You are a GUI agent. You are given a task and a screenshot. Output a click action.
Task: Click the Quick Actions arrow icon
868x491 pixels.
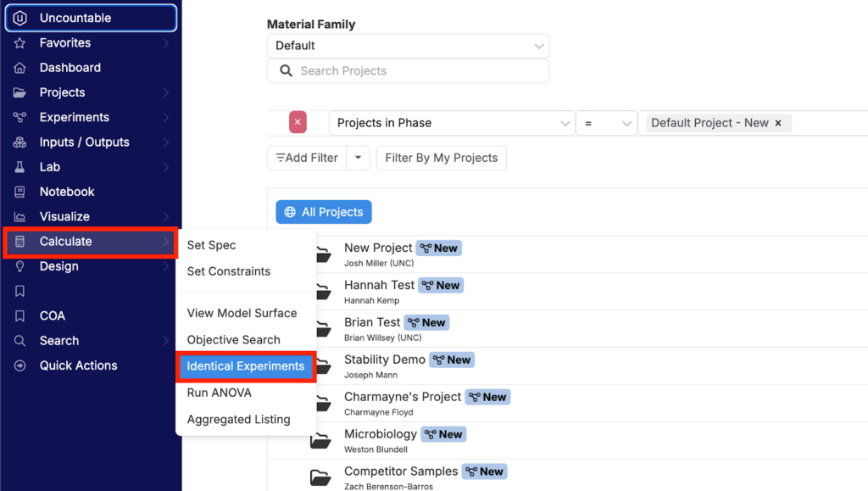click(19, 365)
